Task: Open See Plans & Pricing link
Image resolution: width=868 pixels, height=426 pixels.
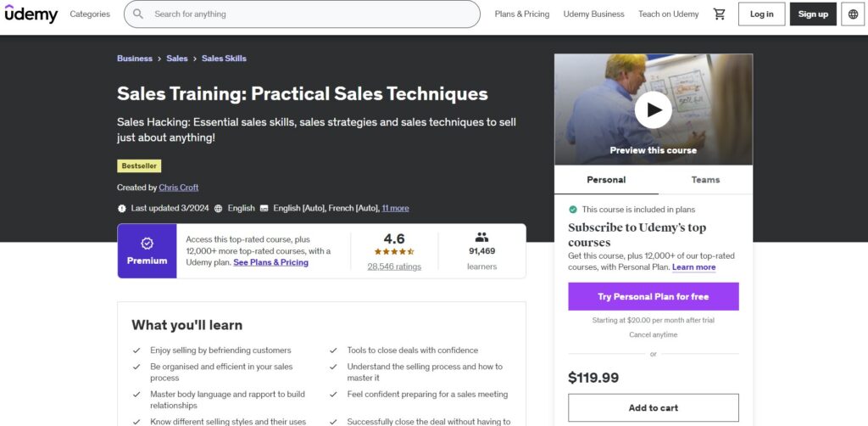Action: tap(270, 262)
